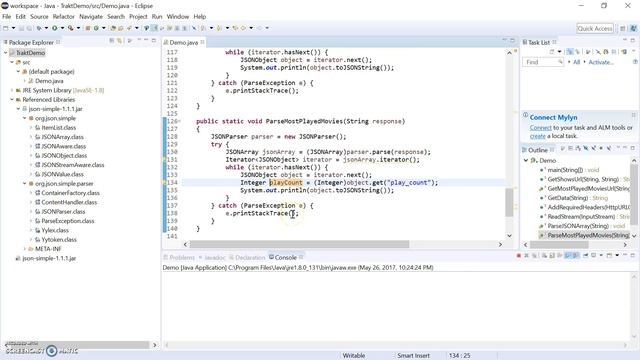Screen dimensions: 640x360
Task: Collapse the TraktDemo project node
Action: click(6, 53)
